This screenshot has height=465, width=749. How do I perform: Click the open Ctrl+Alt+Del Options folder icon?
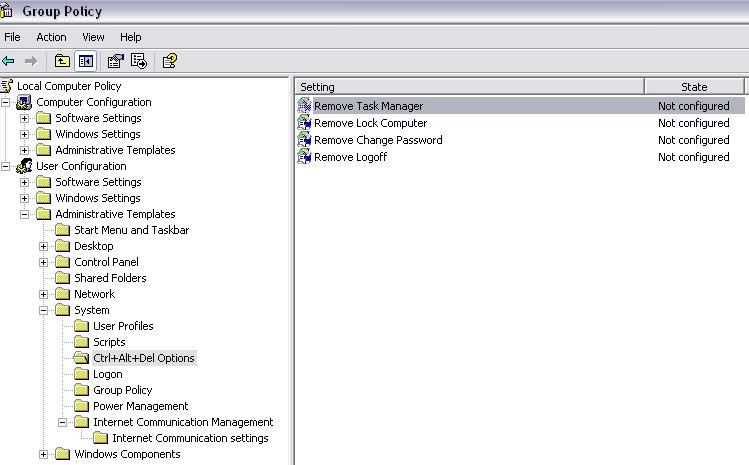(81, 358)
